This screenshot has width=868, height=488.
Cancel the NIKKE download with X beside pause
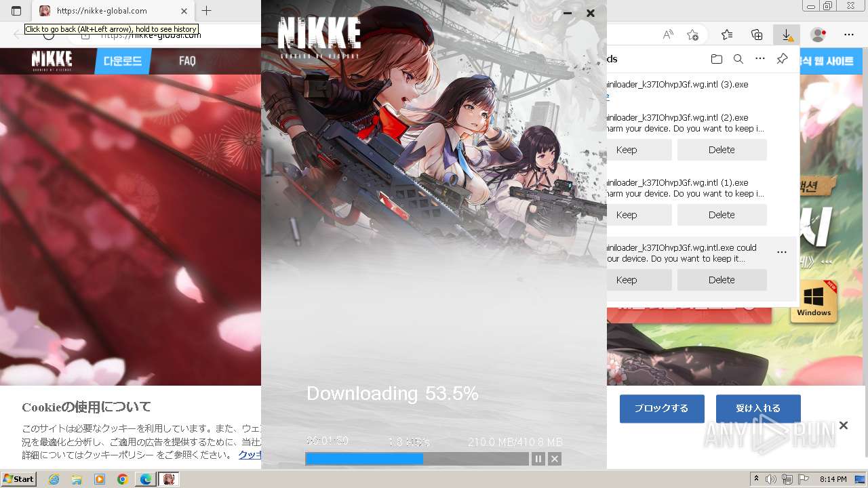click(555, 459)
